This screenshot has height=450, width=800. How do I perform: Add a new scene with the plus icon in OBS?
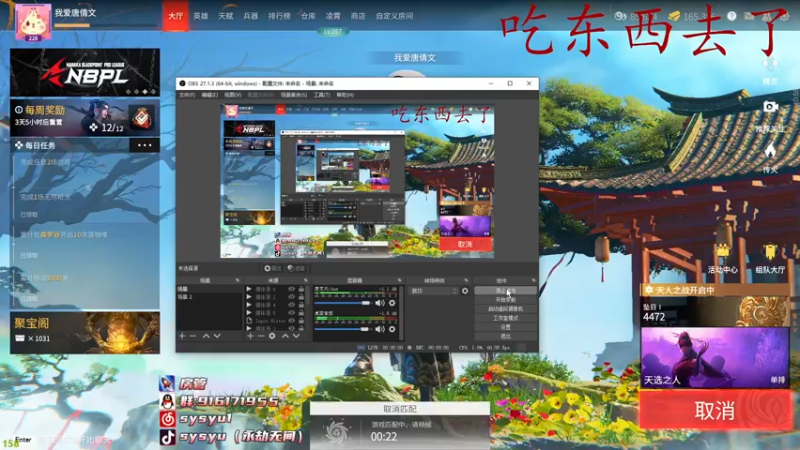[182, 336]
